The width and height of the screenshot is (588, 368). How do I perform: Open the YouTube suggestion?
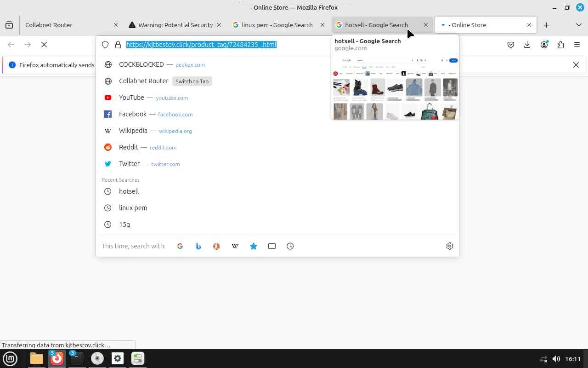click(277, 98)
